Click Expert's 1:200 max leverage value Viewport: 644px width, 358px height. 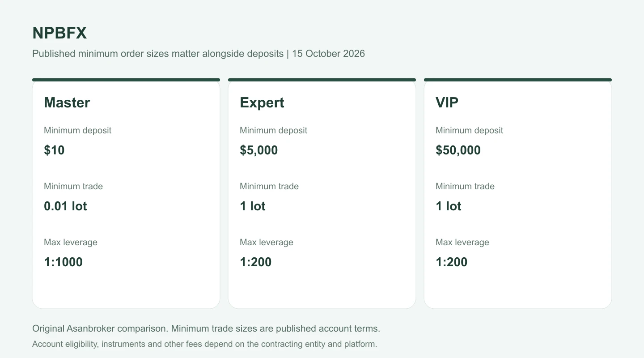pyautogui.click(x=255, y=262)
